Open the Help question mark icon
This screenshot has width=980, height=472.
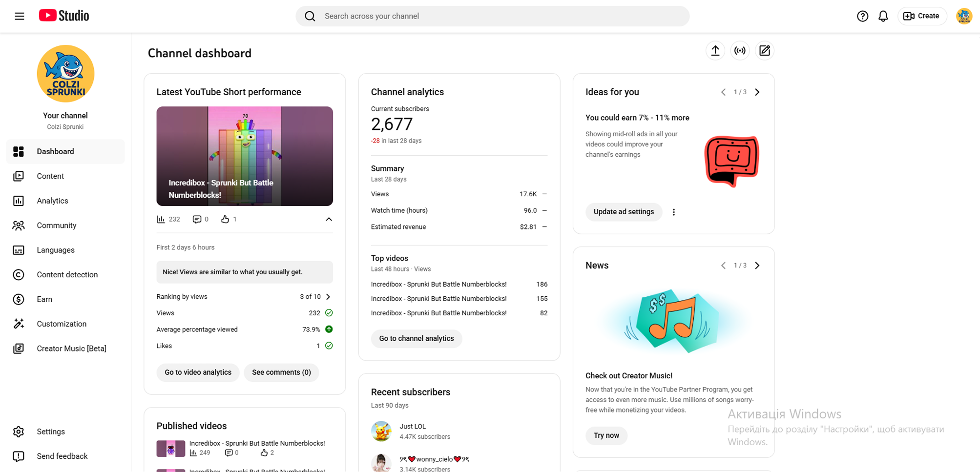[x=862, y=16]
